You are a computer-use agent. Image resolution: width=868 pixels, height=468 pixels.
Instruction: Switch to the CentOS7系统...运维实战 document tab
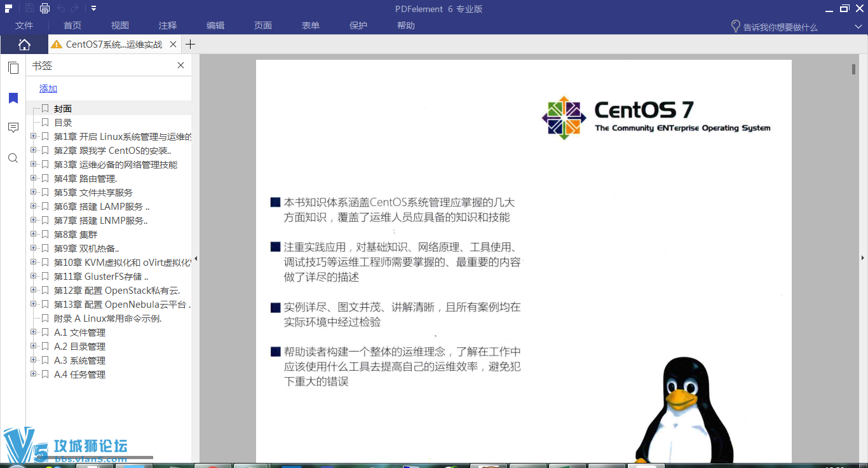coord(114,45)
